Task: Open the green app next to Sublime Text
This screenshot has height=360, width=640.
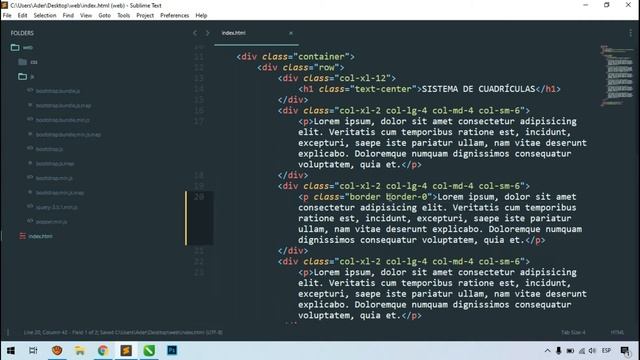Action: (149, 350)
